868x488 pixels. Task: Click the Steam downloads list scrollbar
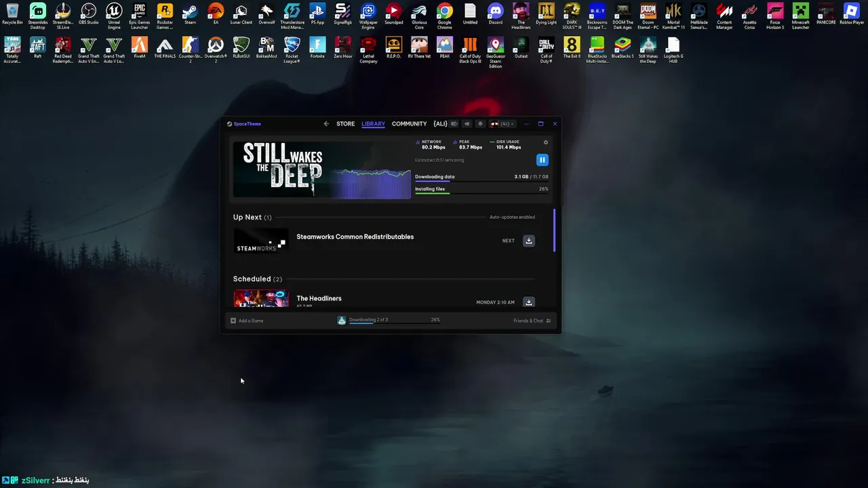click(554, 230)
